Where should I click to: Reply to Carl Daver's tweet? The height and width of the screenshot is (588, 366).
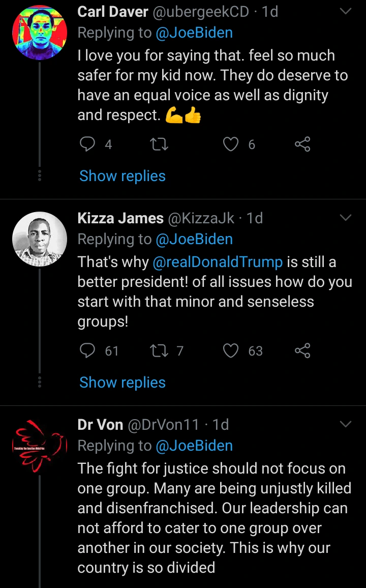point(88,145)
